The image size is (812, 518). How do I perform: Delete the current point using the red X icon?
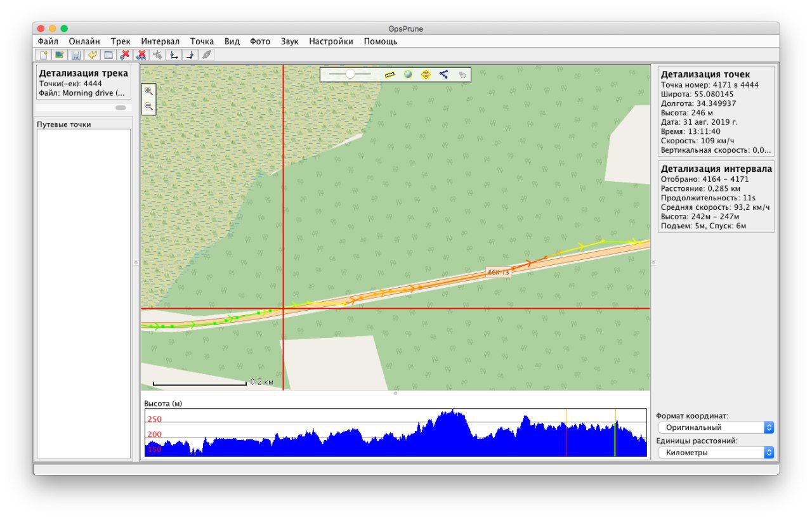point(125,55)
